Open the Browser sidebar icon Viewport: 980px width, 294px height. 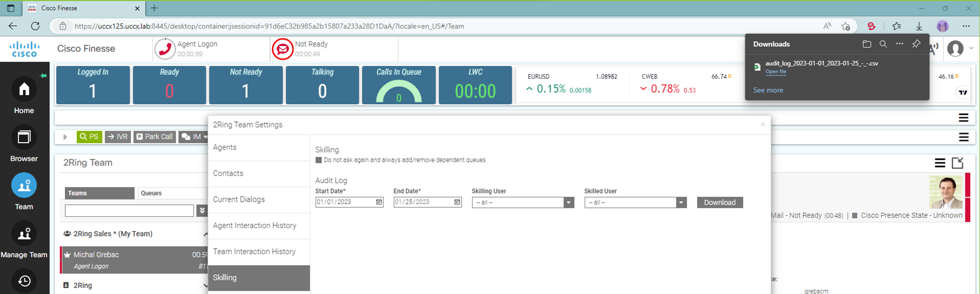pyautogui.click(x=24, y=138)
